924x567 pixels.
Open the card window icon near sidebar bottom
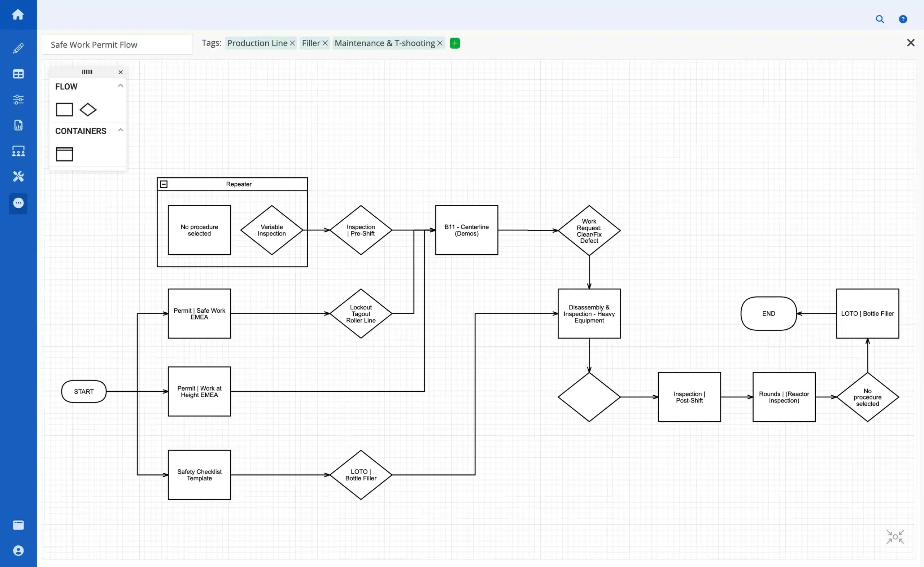coord(18,525)
